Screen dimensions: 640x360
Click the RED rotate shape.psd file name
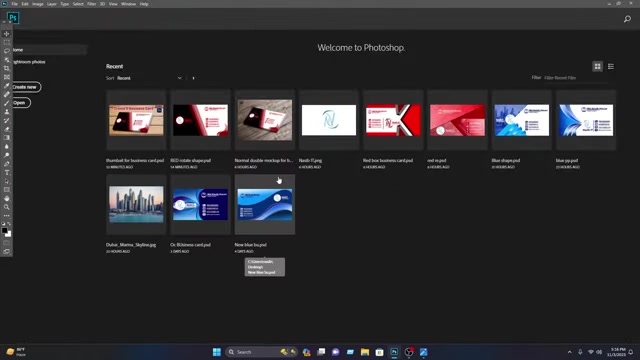pyautogui.click(x=191, y=160)
